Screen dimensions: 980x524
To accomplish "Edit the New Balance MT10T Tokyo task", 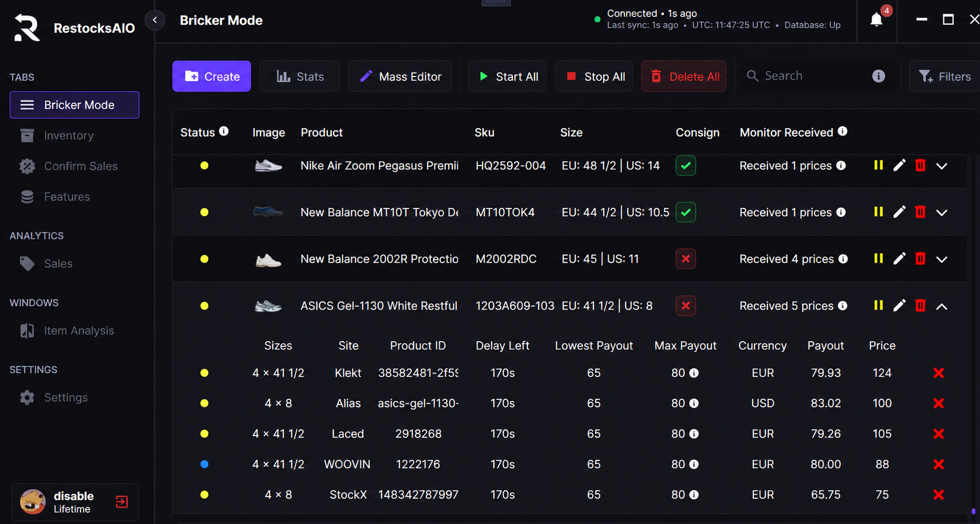I will 899,212.
